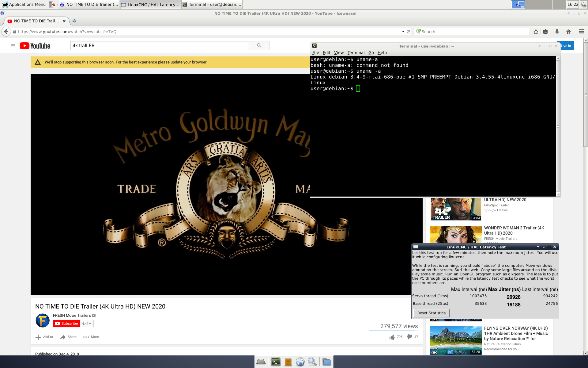Click the browser back arrow button
The image size is (588, 368).
[x=6, y=32]
